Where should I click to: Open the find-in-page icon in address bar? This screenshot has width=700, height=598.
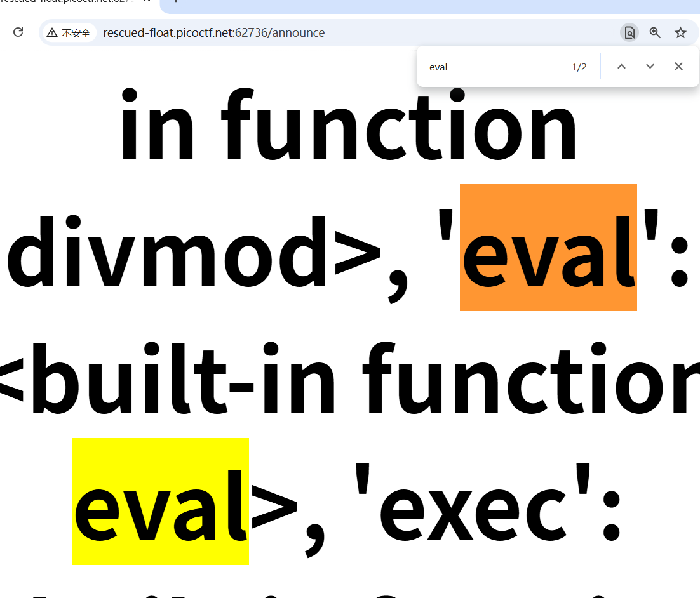click(x=629, y=33)
